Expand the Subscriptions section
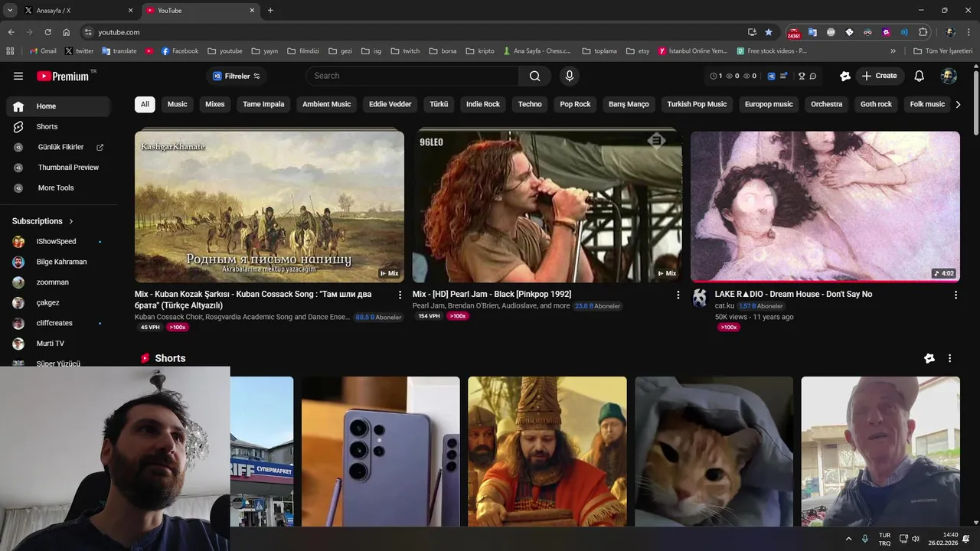The image size is (980, 551). tap(43, 221)
